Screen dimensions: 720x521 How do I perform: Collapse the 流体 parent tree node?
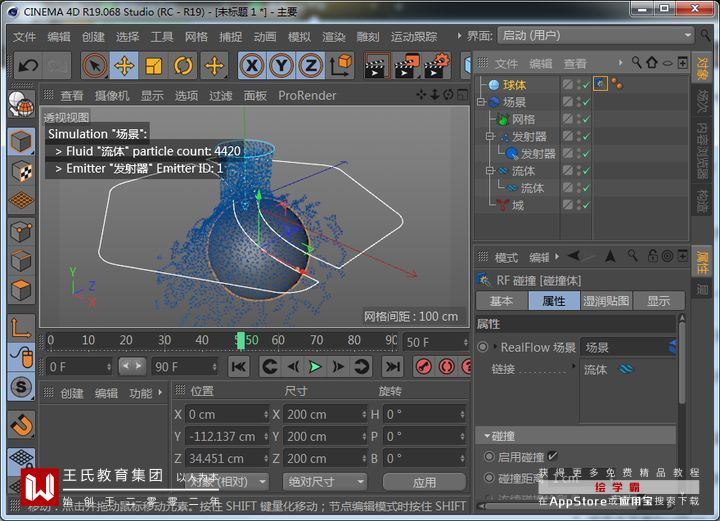tap(490, 171)
